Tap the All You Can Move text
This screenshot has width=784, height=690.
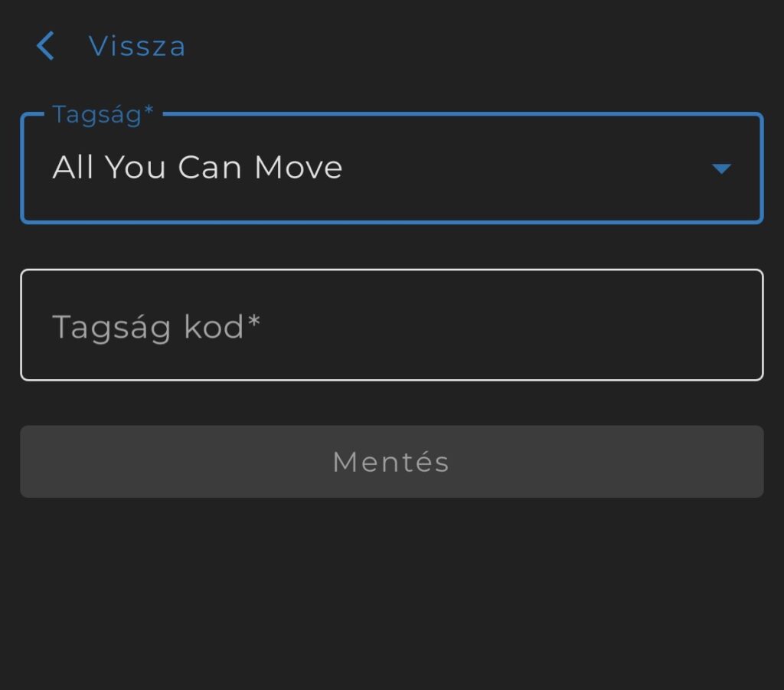pyautogui.click(x=197, y=167)
